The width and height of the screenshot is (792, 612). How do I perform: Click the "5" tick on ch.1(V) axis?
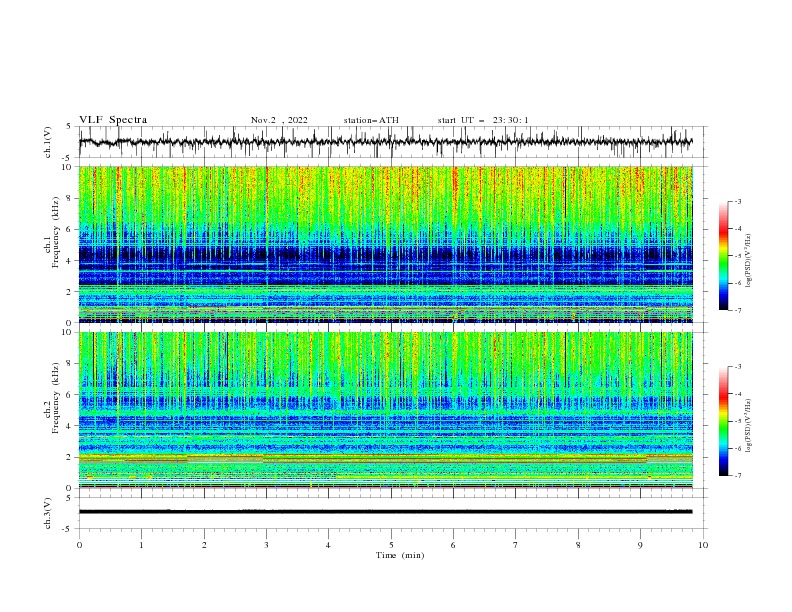pos(70,127)
